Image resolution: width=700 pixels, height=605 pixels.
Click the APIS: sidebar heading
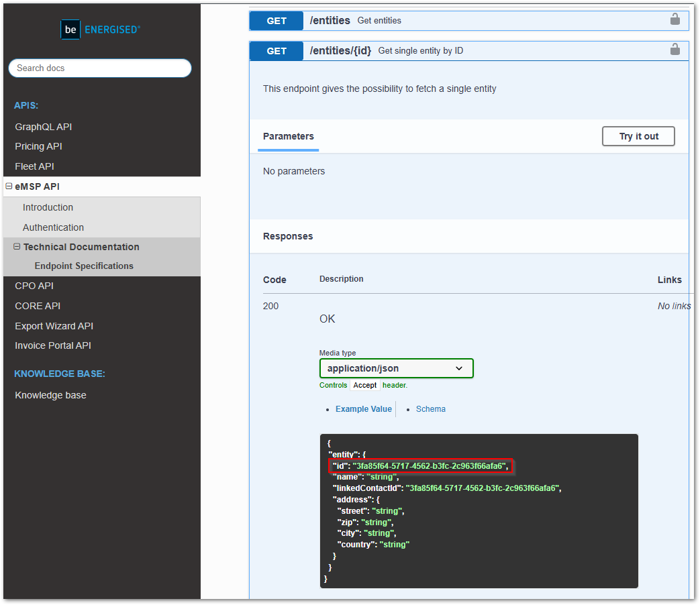26,106
